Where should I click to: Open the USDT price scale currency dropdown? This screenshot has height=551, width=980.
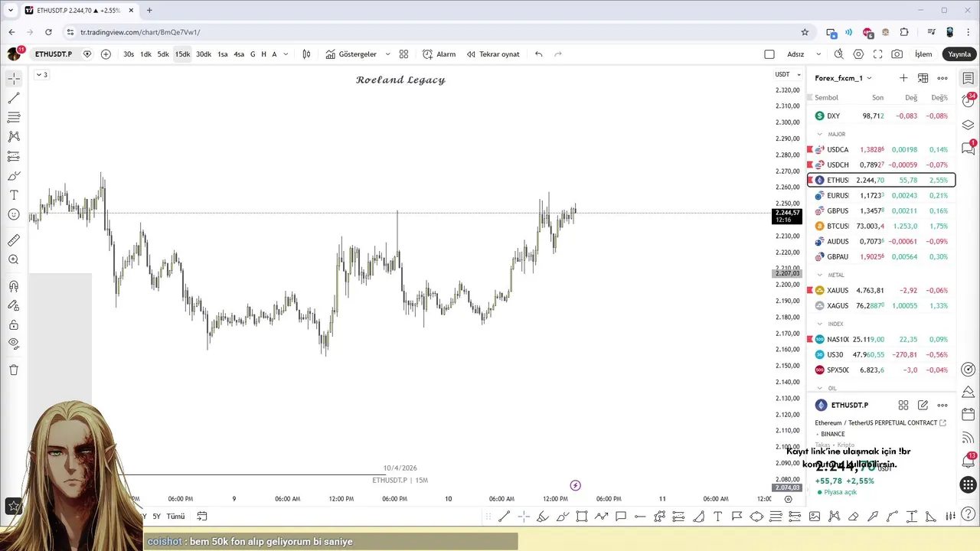click(788, 74)
